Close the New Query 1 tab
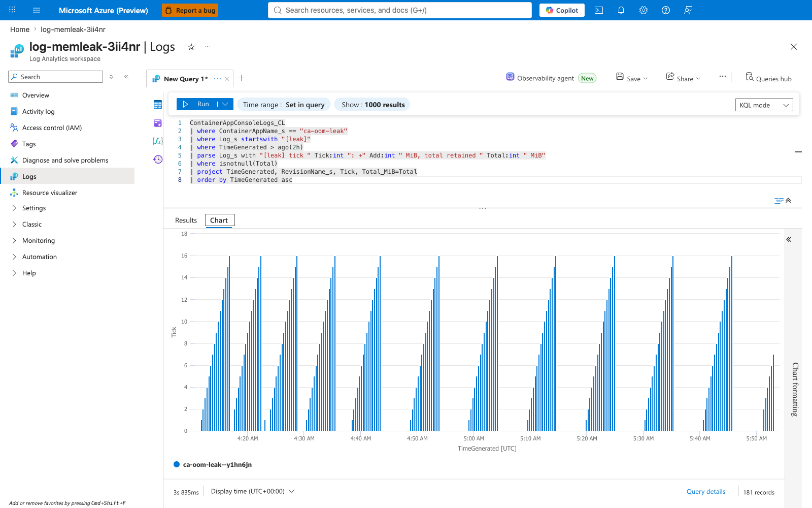Screen dimensions: 812x508 [227, 79]
